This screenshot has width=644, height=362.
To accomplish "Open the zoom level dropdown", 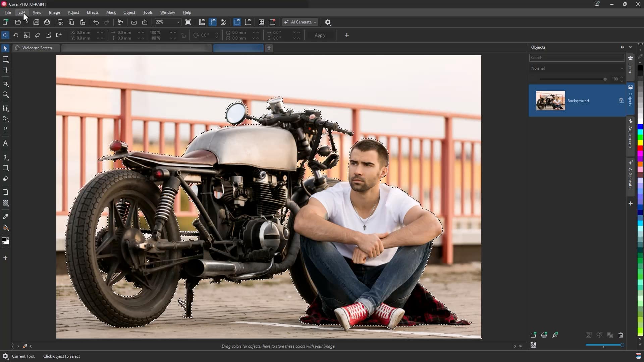I will pos(178,22).
